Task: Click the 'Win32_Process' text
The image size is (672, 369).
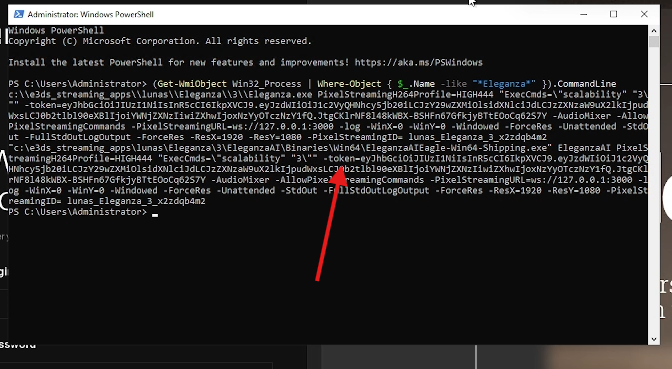Action: [267, 84]
